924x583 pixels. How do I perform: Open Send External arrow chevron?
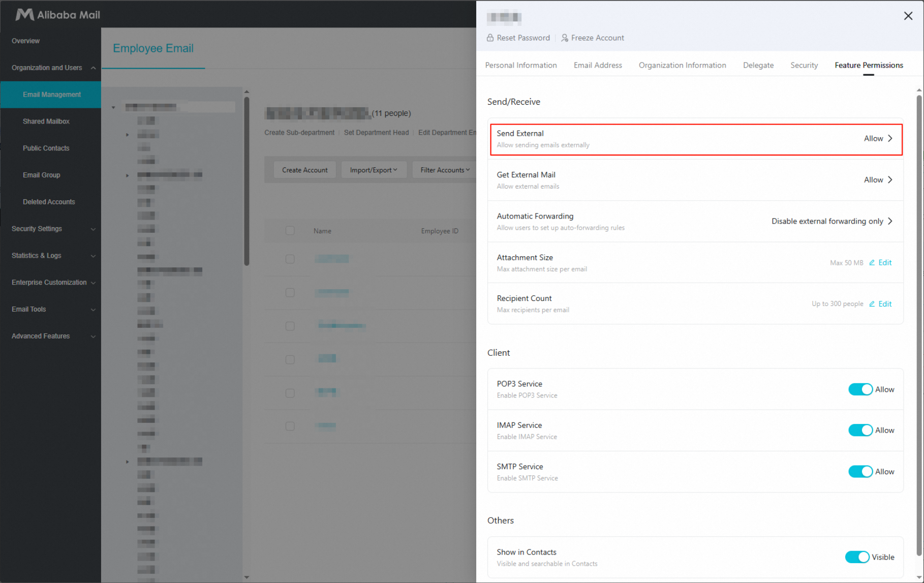[890, 138]
